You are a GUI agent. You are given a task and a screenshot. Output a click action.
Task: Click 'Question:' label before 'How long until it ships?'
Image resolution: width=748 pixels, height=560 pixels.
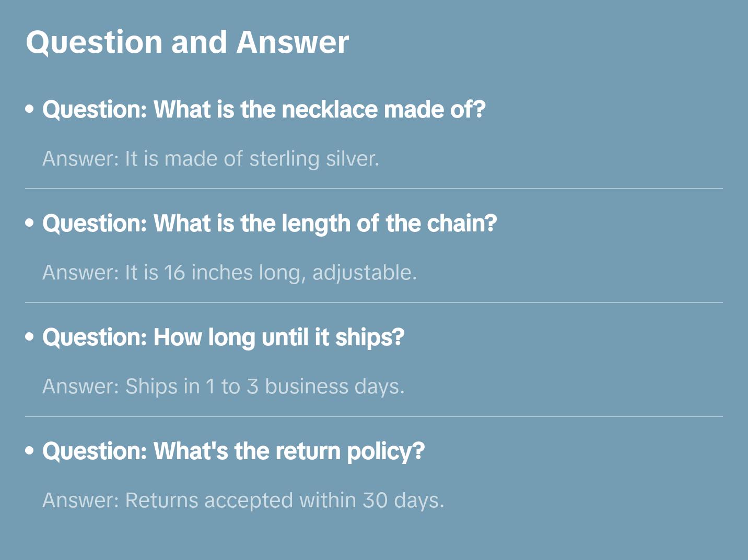pos(95,337)
